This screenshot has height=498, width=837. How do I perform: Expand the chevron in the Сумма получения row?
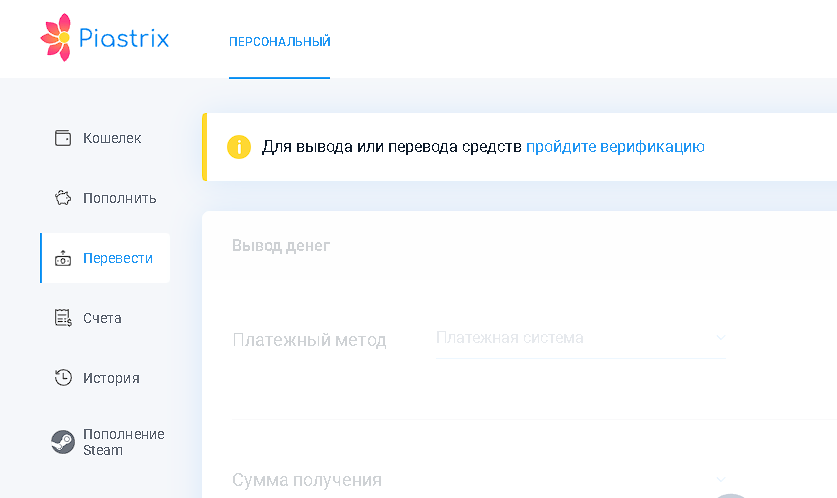coord(721,479)
